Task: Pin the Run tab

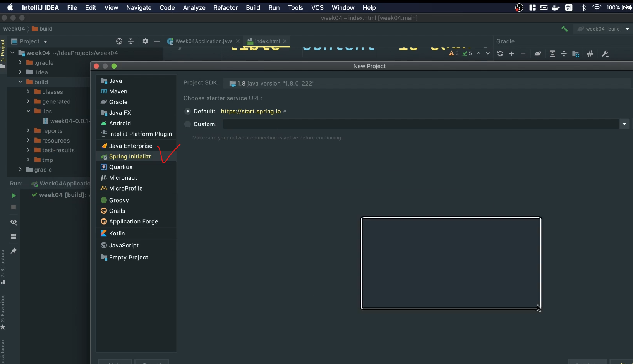Action: tap(14, 251)
